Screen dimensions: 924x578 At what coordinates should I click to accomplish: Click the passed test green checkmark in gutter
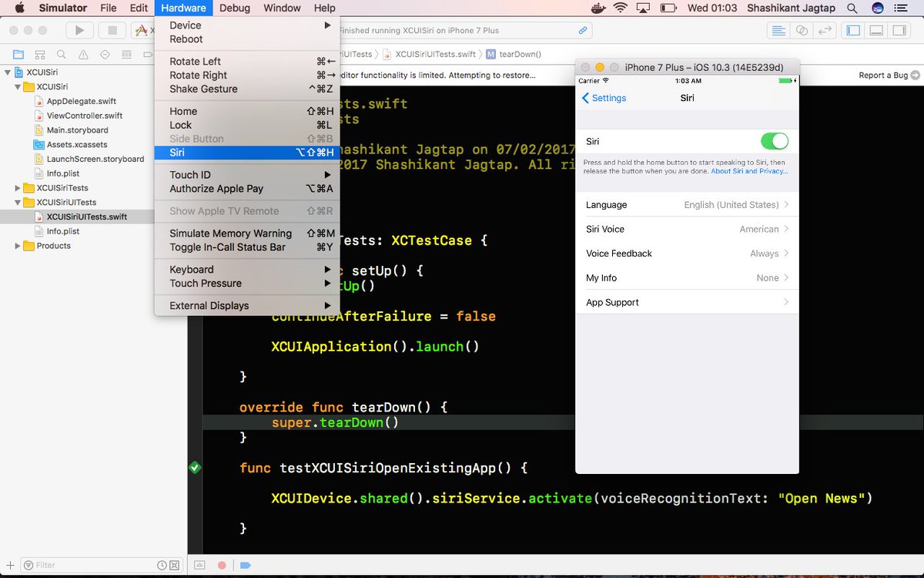pyautogui.click(x=195, y=467)
